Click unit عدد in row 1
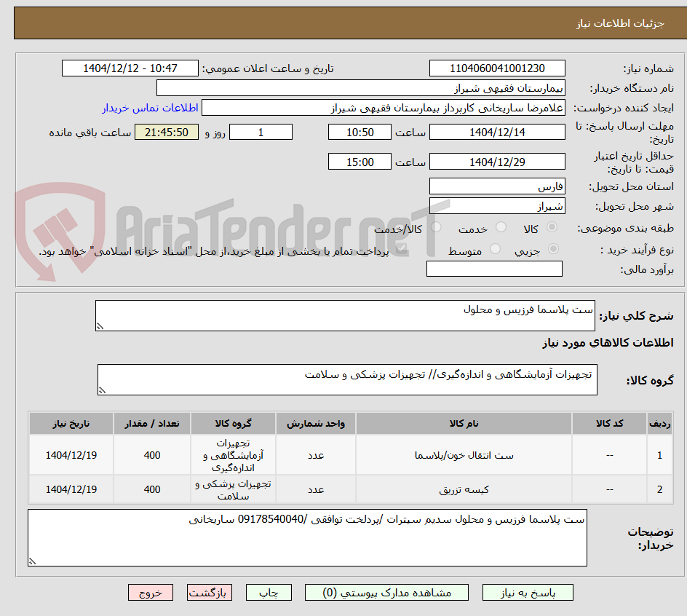 (316, 456)
